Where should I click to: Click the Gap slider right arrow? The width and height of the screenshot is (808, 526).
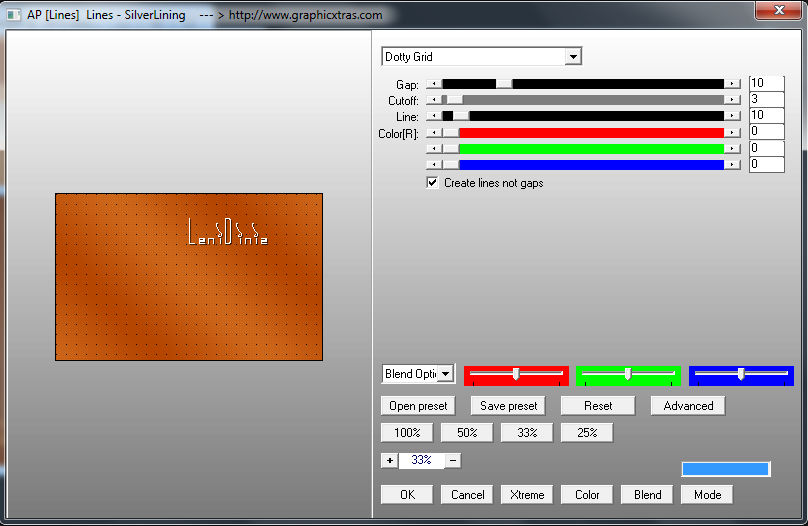tap(733, 84)
